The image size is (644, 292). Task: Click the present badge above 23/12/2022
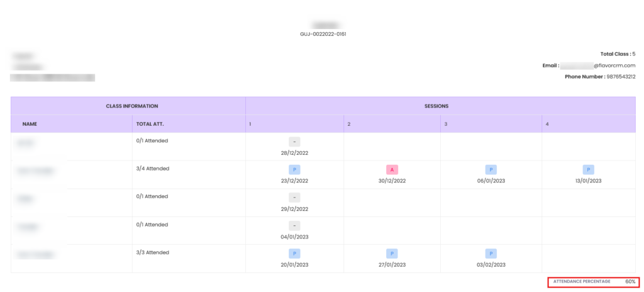tap(294, 169)
